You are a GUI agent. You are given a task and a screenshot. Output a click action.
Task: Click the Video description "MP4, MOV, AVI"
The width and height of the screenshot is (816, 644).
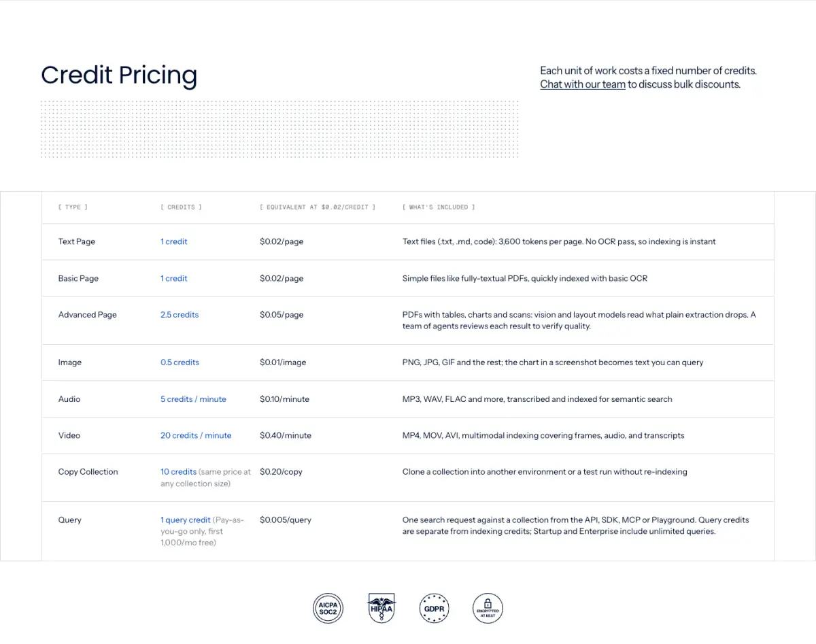[543, 435]
